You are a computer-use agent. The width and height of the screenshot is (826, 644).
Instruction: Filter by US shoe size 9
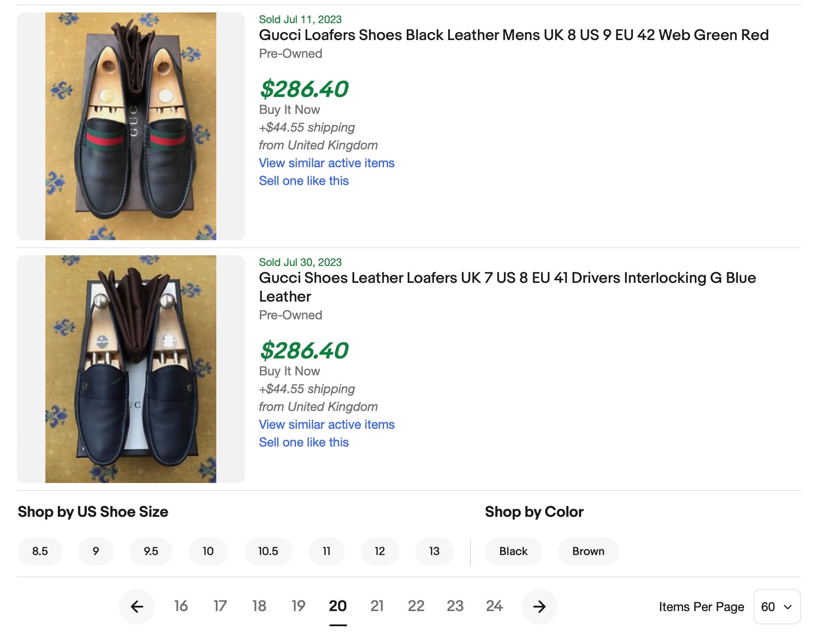point(96,551)
